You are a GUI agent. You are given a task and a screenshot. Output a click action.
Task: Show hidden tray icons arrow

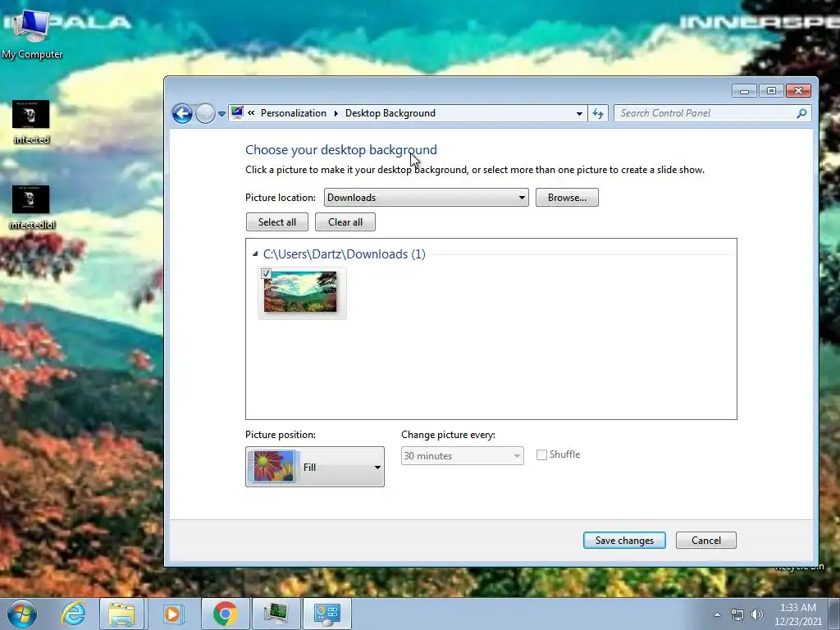[x=717, y=614]
